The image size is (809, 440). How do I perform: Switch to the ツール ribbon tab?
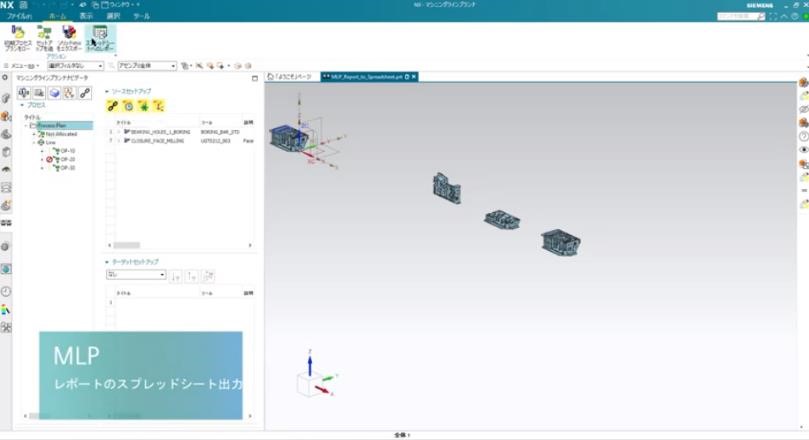[x=141, y=16]
